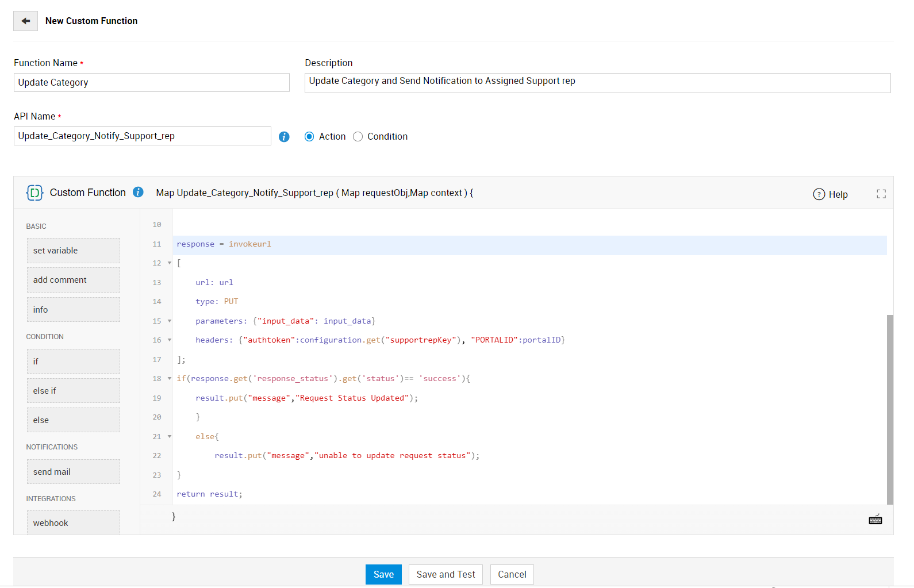
Task: Collapse the else block at line 21
Action: [x=170, y=437]
